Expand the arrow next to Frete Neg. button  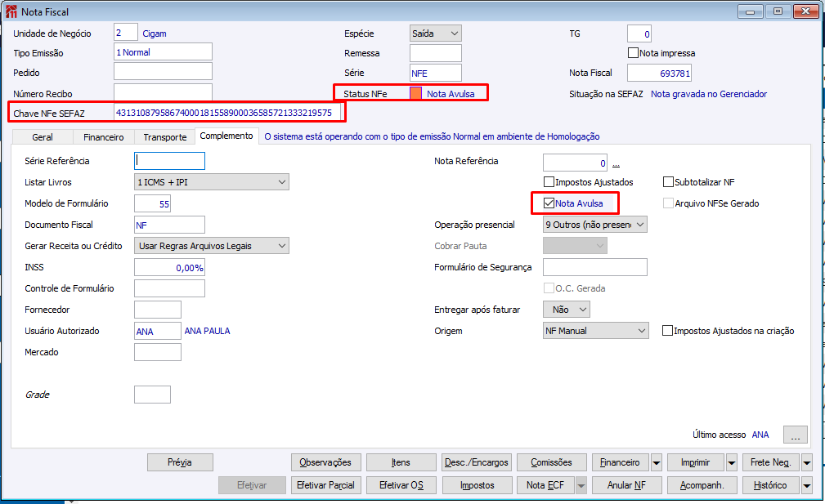pyautogui.click(x=806, y=462)
